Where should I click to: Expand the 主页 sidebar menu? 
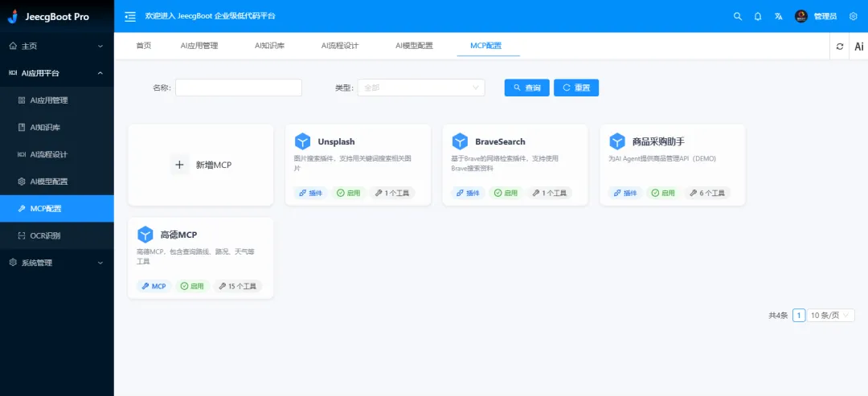(57, 47)
